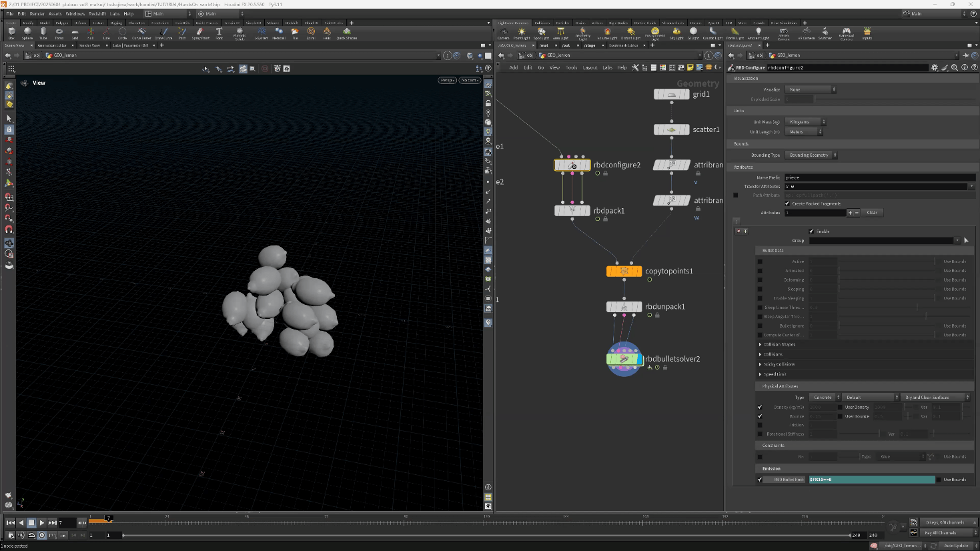Open the Render menu
Image resolution: width=980 pixels, height=551 pixels.
click(37, 13)
